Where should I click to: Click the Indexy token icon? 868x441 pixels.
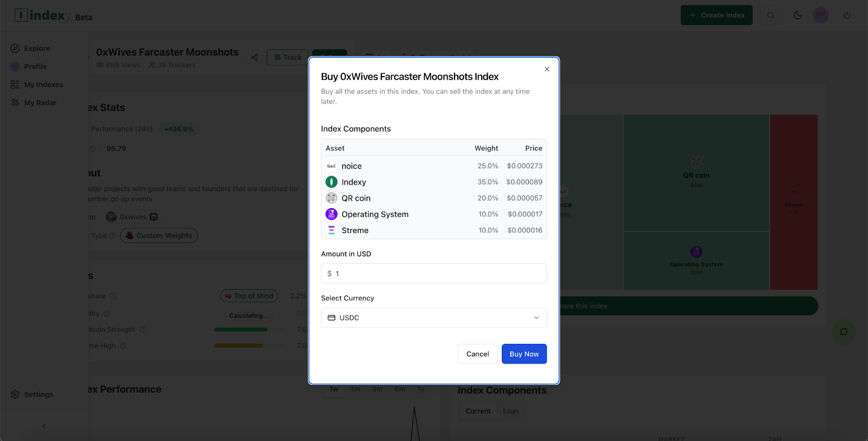331,182
